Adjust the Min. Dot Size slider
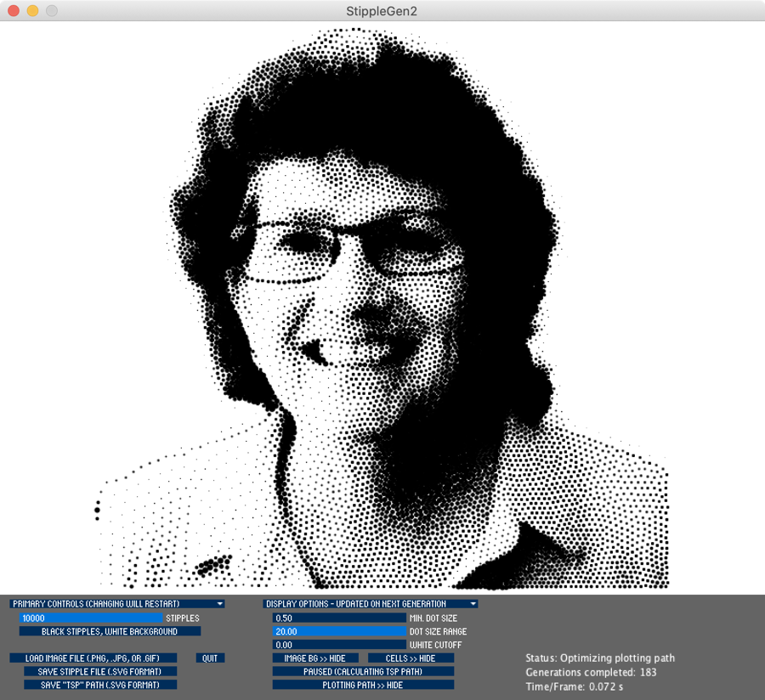 339,618
